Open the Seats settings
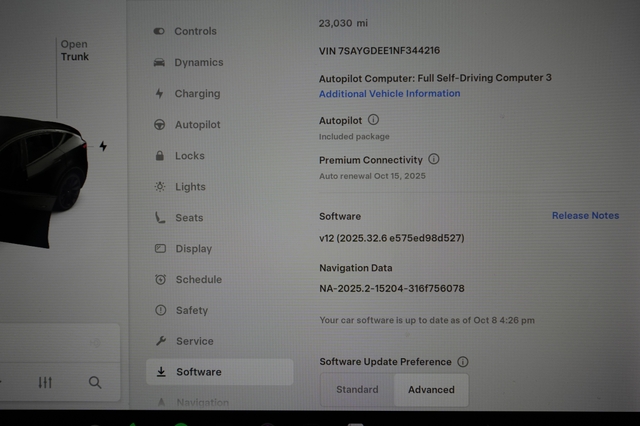The height and width of the screenshot is (426, 640). (x=179, y=217)
